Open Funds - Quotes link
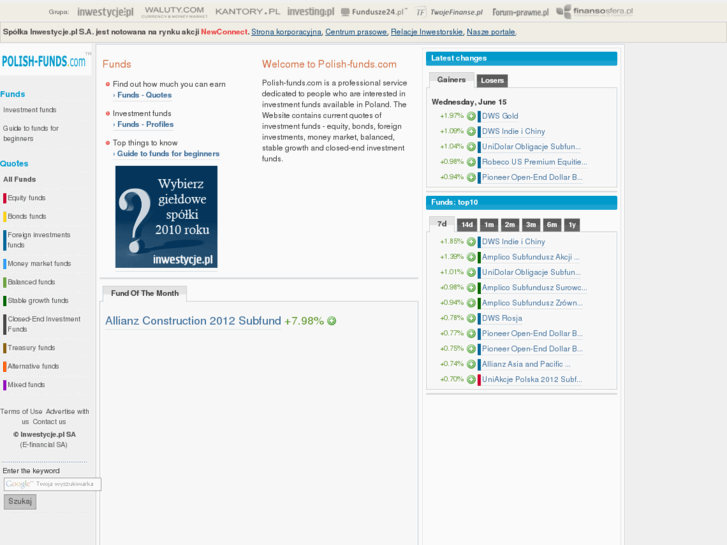 [144, 95]
